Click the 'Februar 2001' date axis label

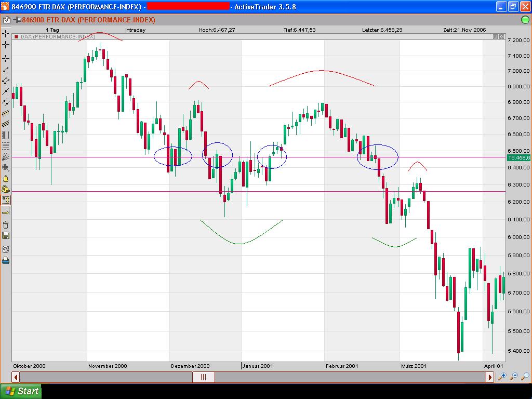click(342, 366)
